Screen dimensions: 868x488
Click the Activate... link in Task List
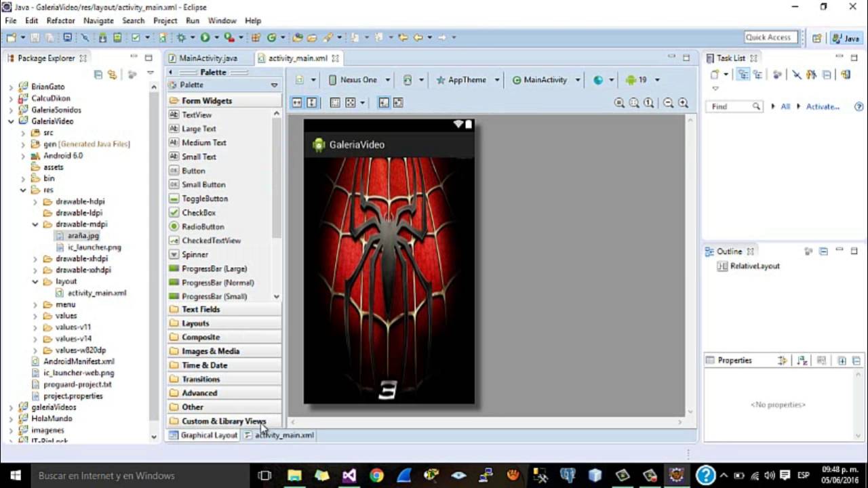click(x=823, y=106)
